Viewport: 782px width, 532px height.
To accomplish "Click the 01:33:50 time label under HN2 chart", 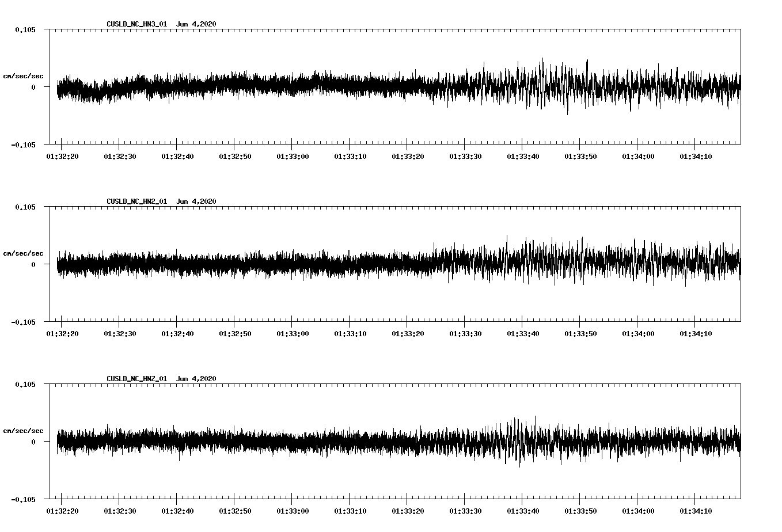I will (580, 333).
